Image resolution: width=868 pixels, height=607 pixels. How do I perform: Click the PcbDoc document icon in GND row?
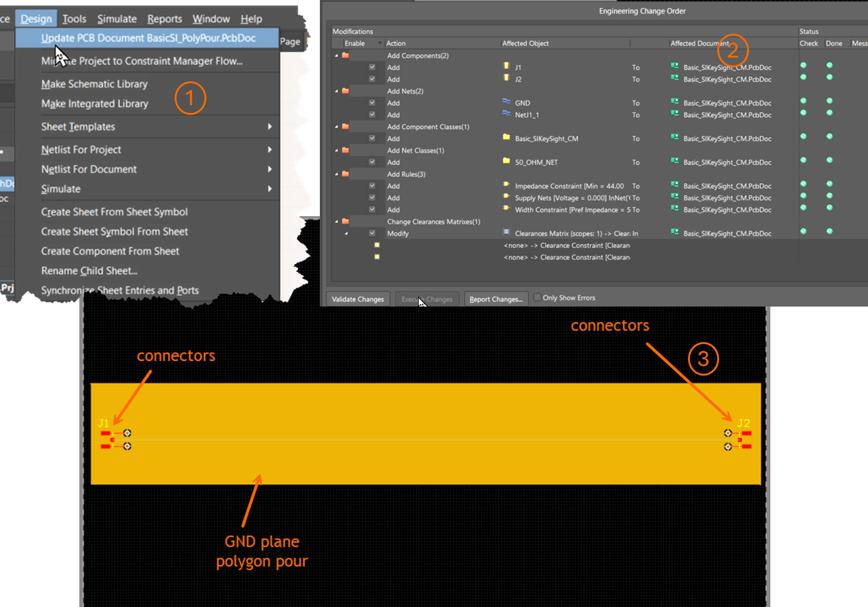point(675,101)
